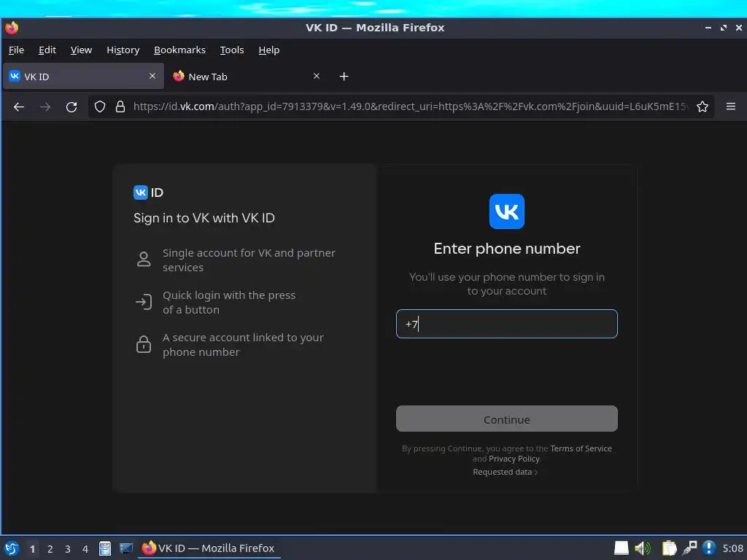Click the 'Sign in to VK with VK ID' text
Image resolution: width=747 pixels, height=560 pixels.
point(204,218)
